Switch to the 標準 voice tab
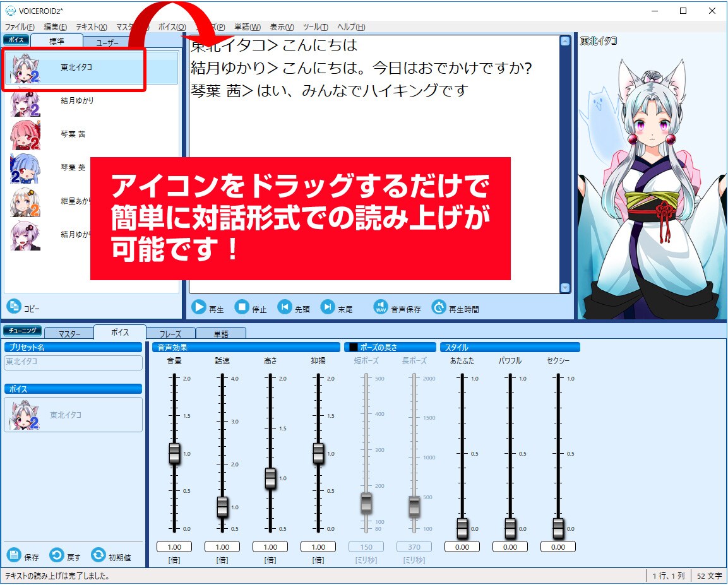The width and height of the screenshot is (728, 585). click(x=57, y=41)
